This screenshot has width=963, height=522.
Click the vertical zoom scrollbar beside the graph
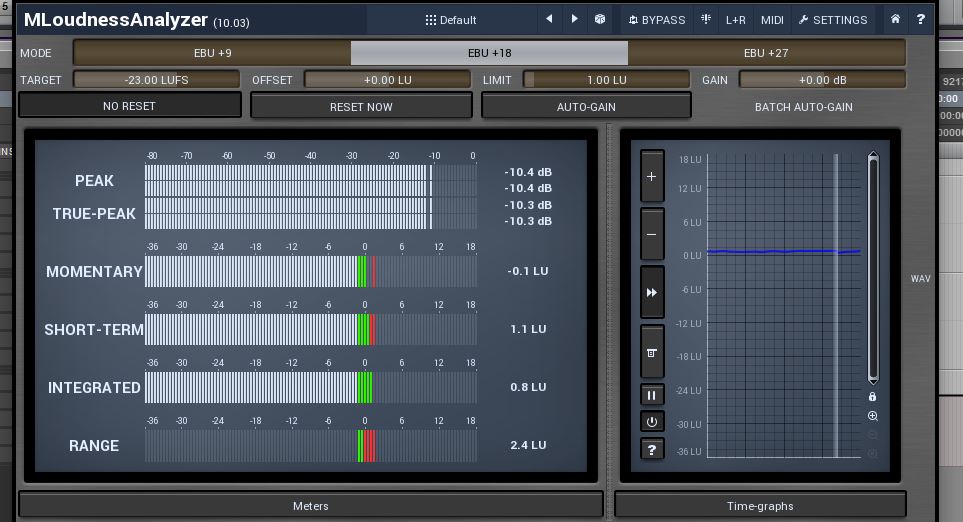click(873, 269)
